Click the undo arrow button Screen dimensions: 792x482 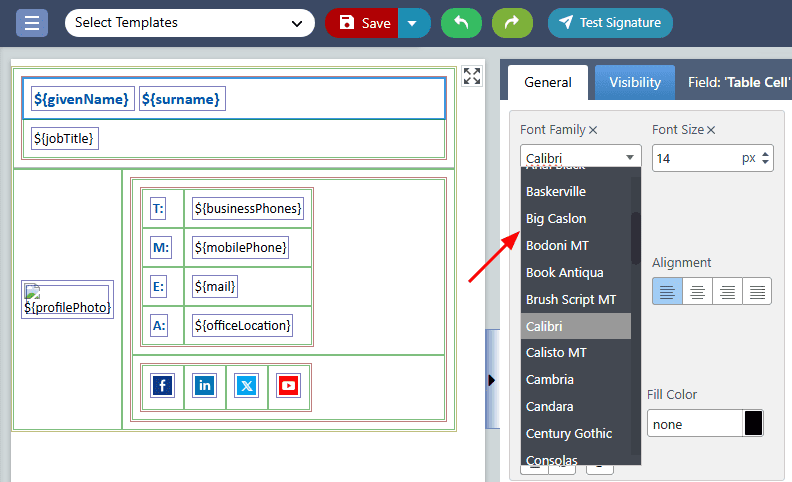pos(461,22)
